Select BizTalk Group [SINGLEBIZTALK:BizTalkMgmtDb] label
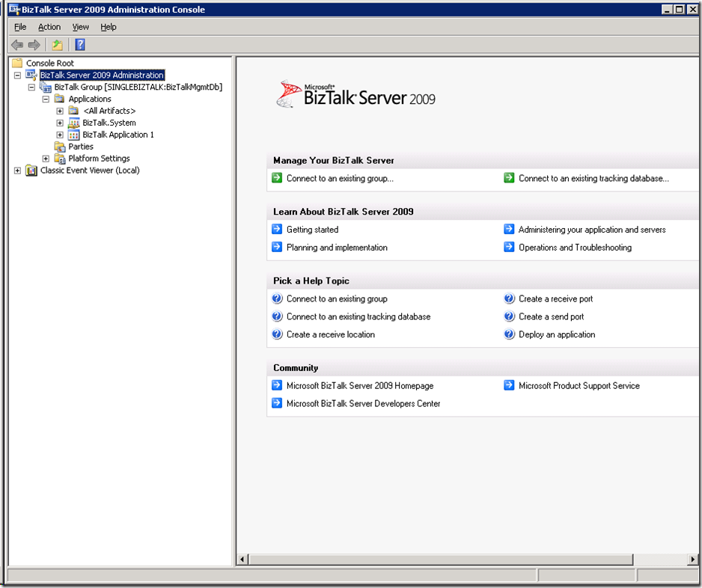The width and height of the screenshot is (702, 588). [x=138, y=87]
